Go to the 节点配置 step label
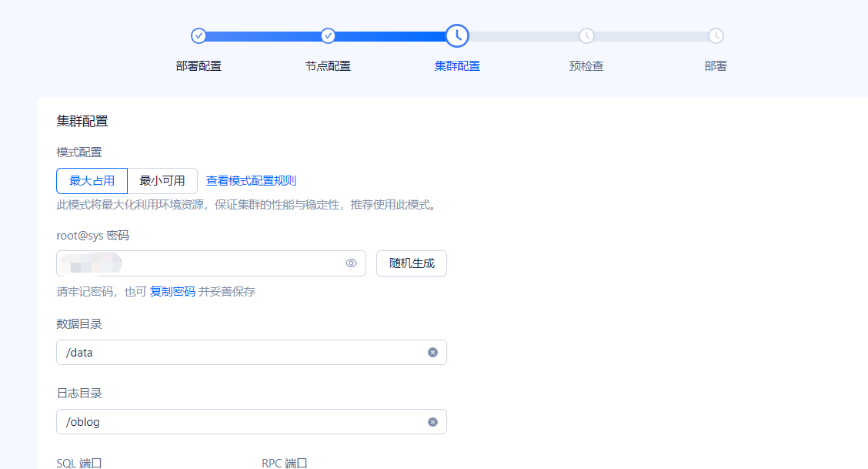 [328, 66]
